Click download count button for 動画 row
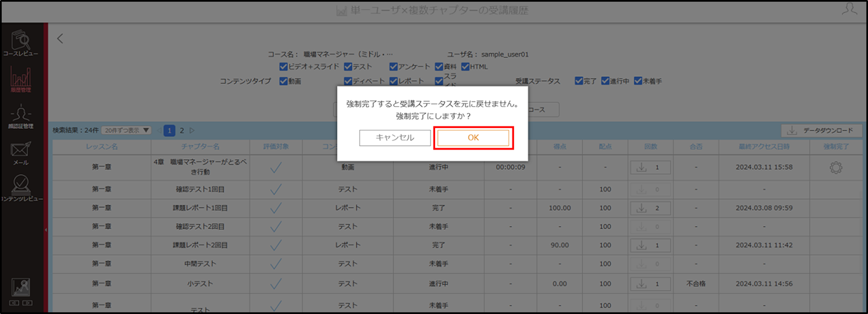Image resolution: width=868 pixels, height=314 pixels. [650, 167]
